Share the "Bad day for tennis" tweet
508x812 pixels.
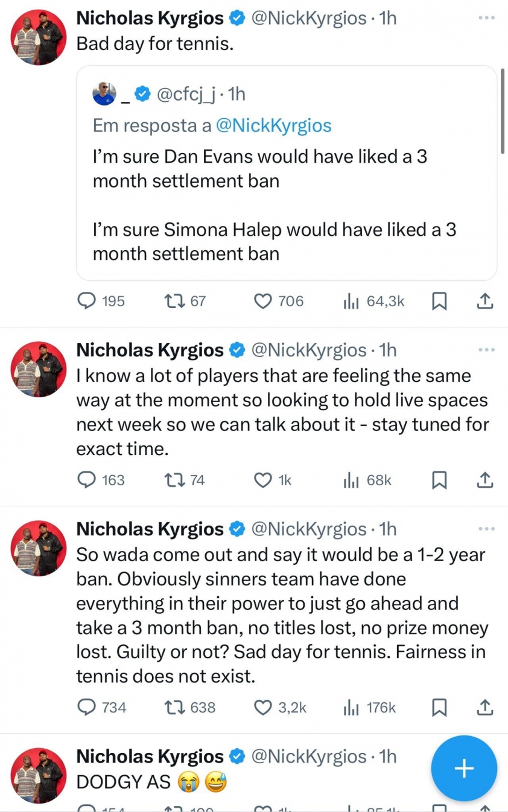pyautogui.click(x=485, y=301)
